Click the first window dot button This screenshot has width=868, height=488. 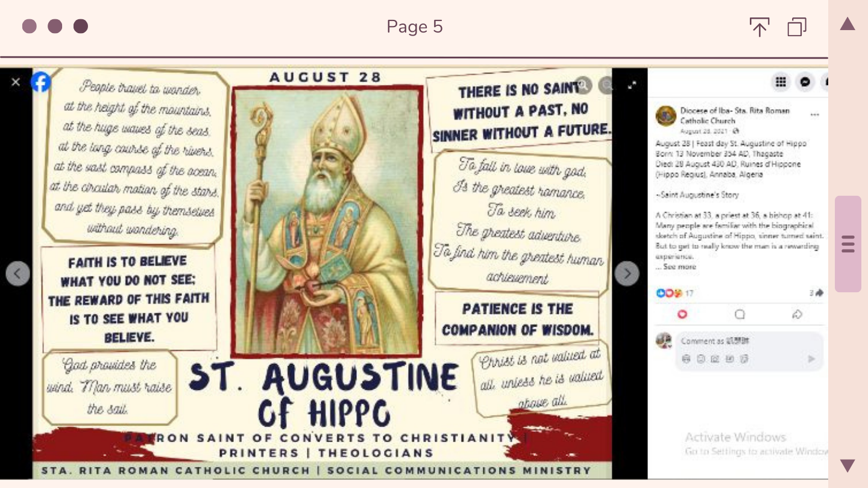[29, 27]
